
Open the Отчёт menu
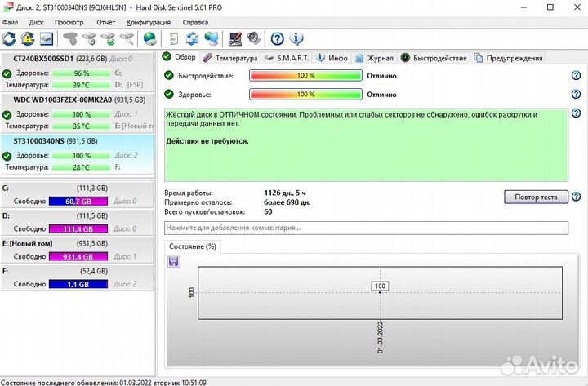(105, 23)
